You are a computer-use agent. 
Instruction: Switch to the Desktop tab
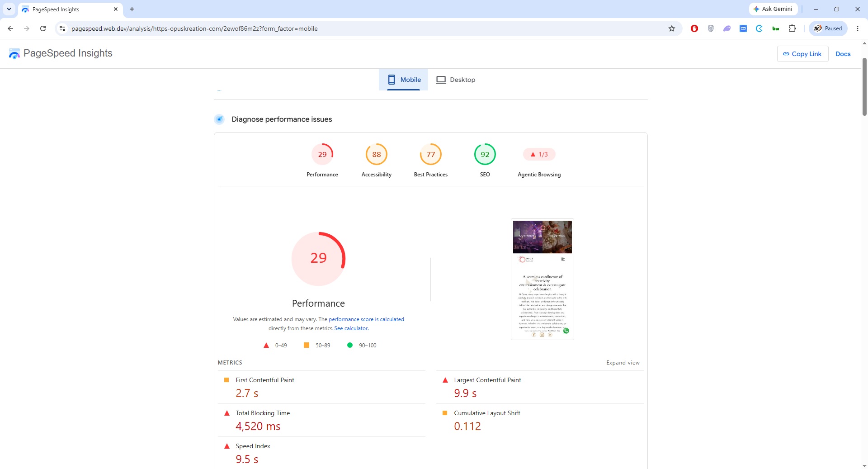456,80
